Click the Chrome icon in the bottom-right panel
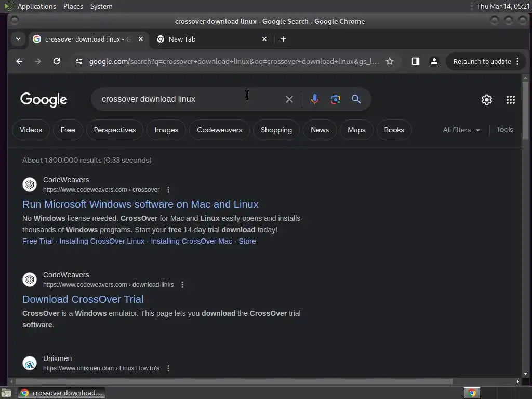The image size is (532, 399). click(472, 393)
